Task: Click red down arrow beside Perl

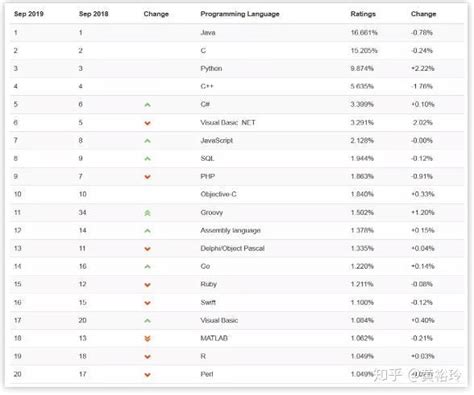Action: (147, 375)
